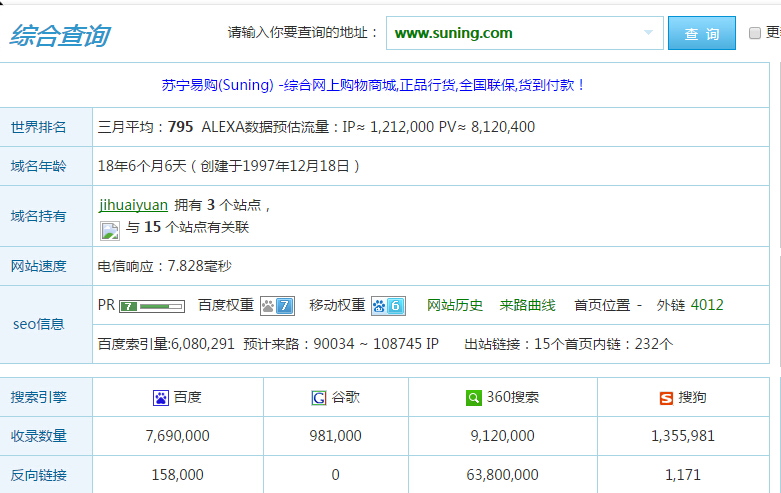Click the PR green progress bar
Image resolution: width=781 pixels, height=493 pixels.
(x=161, y=306)
